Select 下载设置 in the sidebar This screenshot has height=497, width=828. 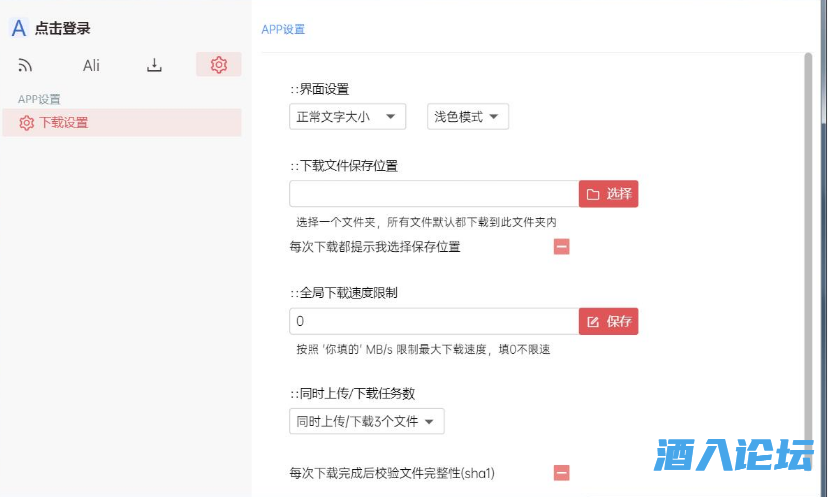tap(62, 123)
